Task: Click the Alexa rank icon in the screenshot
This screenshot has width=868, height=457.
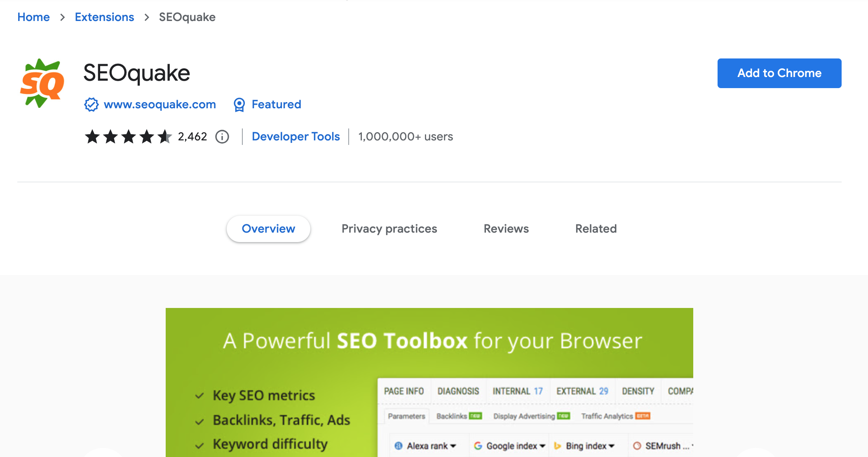Action: pyautogui.click(x=398, y=445)
